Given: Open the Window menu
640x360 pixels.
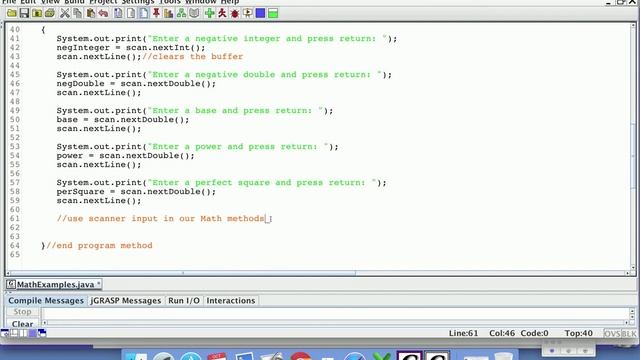Looking at the screenshot, I should 200,2.
